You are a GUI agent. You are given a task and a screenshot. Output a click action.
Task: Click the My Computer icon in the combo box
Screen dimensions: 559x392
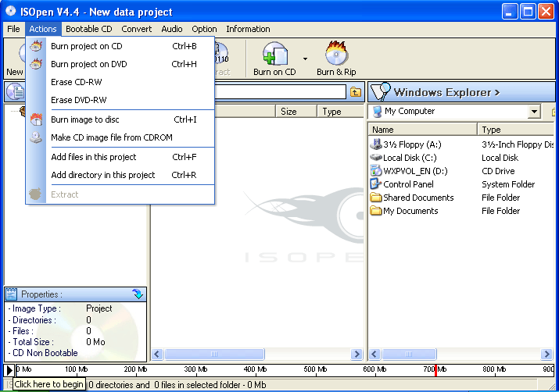(377, 112)
